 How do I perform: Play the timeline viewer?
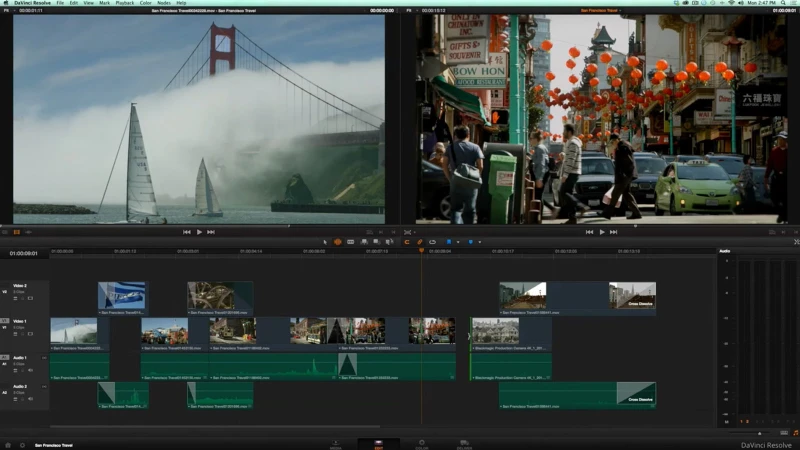click(x=602, y=231)
